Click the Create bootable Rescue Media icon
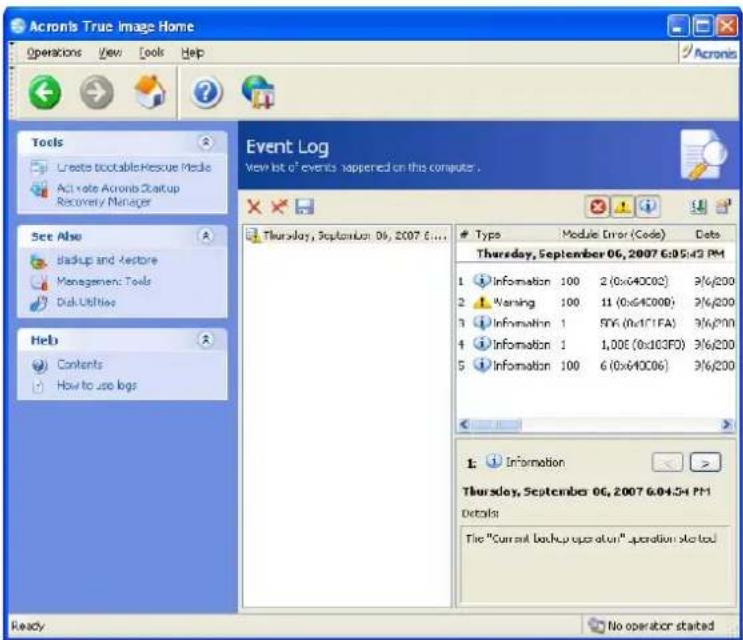 (39, 167)
